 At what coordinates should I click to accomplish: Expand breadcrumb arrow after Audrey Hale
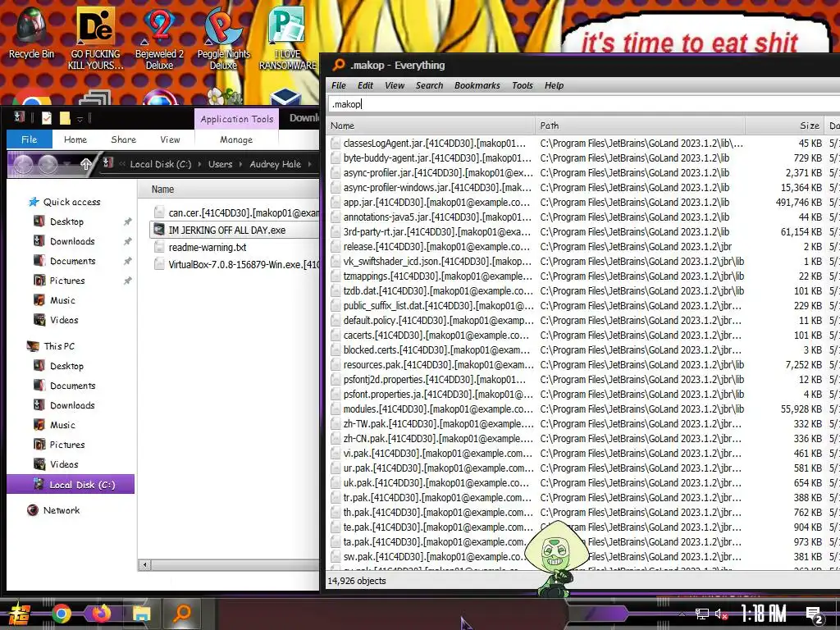[309, 164]
